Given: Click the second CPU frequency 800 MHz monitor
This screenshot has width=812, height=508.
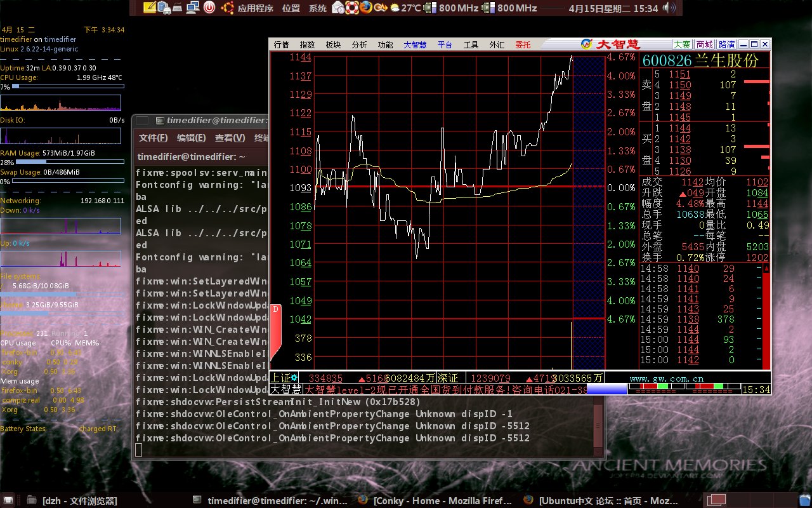Looking at the screenshot, I should (x=509, y=8).
